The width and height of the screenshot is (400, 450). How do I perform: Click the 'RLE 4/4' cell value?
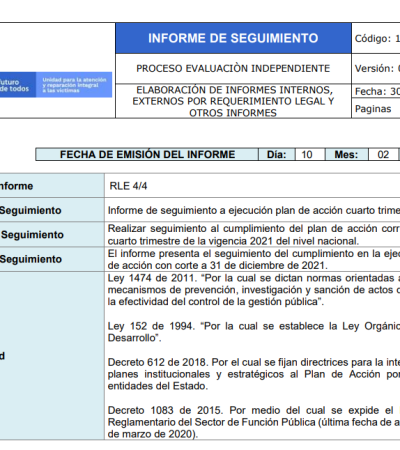128,186
